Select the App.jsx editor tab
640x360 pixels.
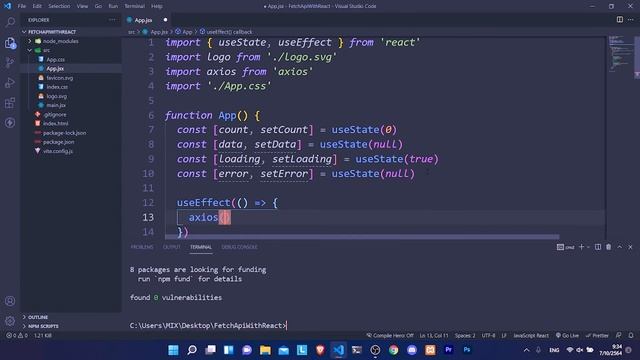tap(143, 20)
